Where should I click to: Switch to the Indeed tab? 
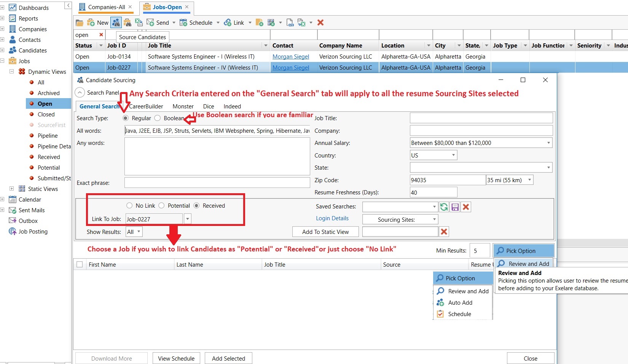[x=232, y=106]
